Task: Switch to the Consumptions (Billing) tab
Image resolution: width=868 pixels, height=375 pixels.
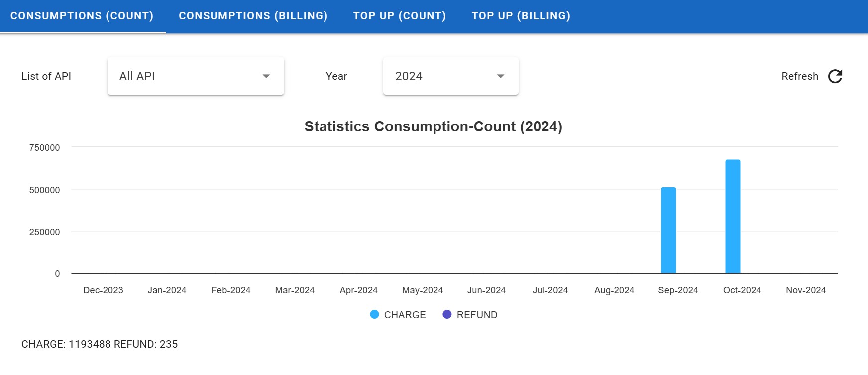Action: pyautogui.click(x=253, y=16)
